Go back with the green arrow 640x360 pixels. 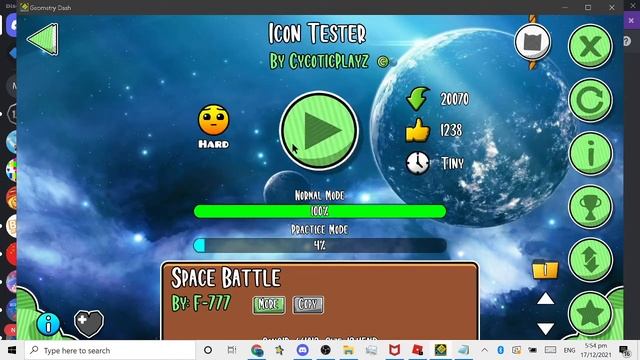[43, 39]
